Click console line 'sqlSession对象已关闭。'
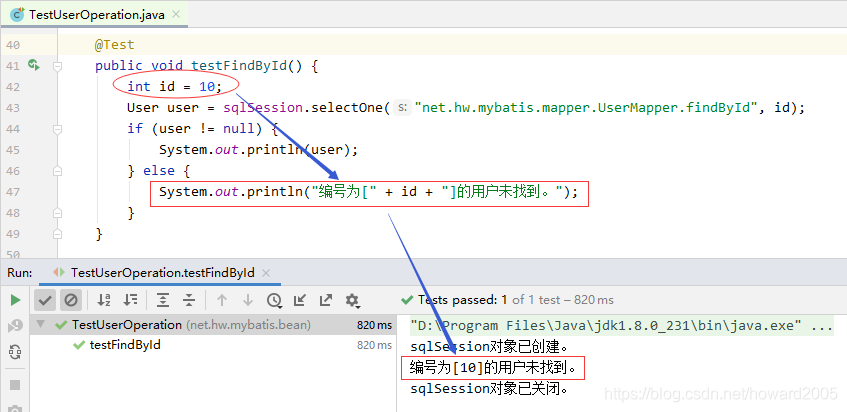 (x=489, y=388)
